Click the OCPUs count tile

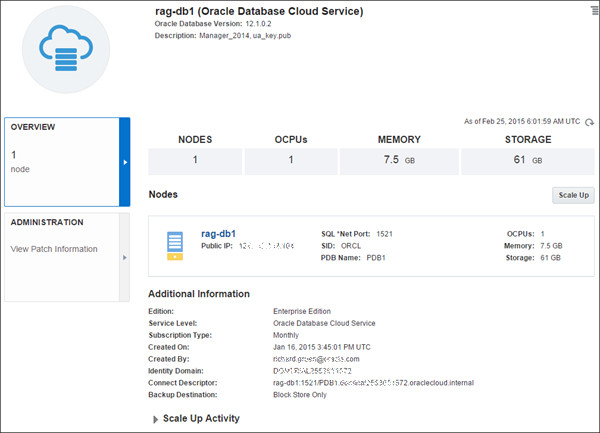[291, 160]
